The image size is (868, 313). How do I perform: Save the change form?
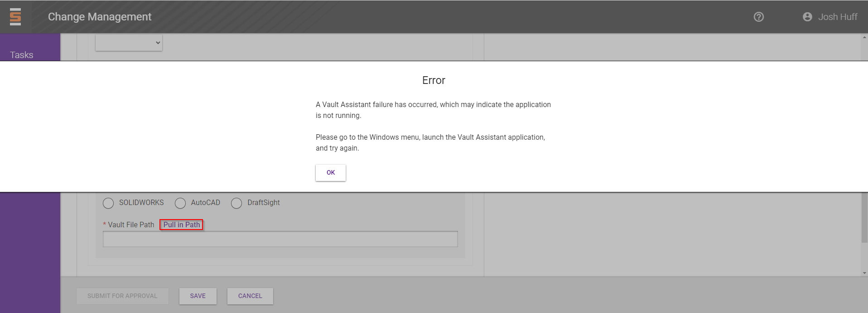click(198, 296)
